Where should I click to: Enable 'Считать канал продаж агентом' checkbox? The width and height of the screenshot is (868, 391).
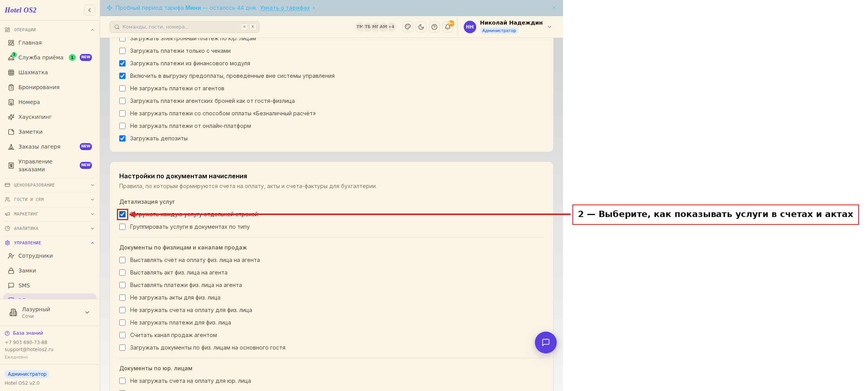122,335
